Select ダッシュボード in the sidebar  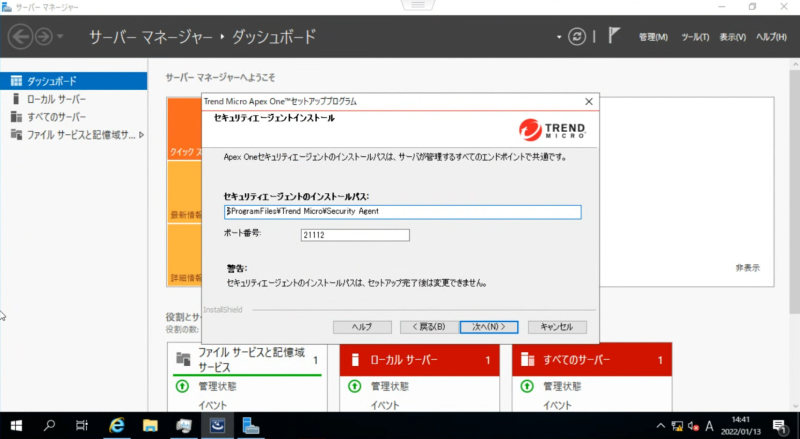pyautogui.click(x=73, y=81)
